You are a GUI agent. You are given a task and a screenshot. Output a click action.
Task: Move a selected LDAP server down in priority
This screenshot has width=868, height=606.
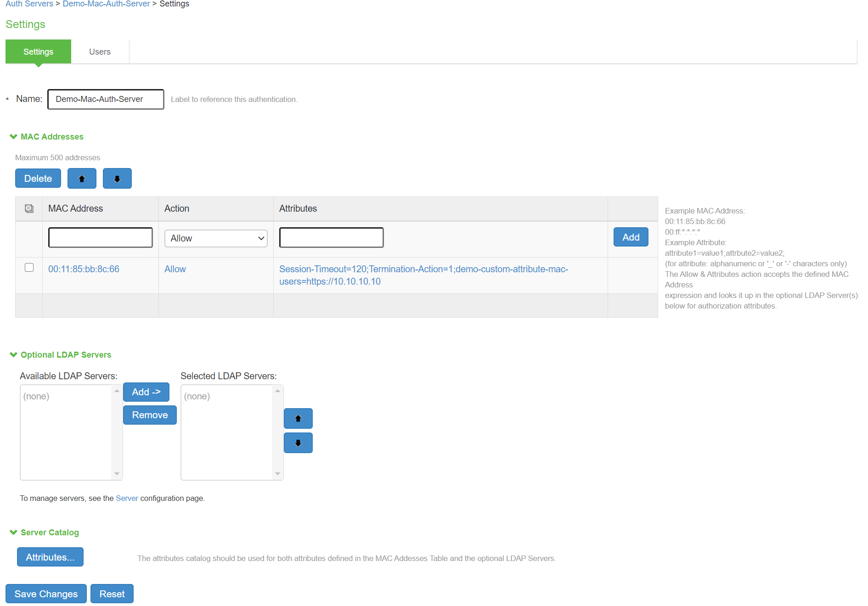click(298, 443)
